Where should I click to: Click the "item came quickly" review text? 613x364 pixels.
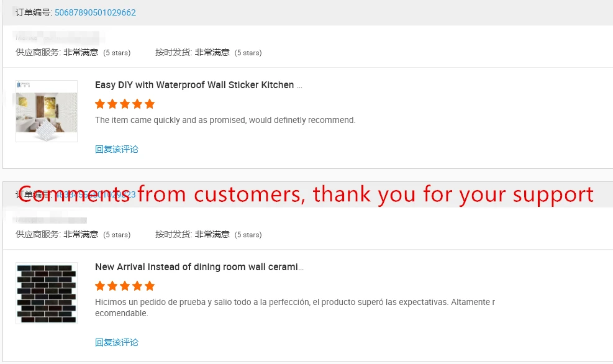tap(225, 120)
